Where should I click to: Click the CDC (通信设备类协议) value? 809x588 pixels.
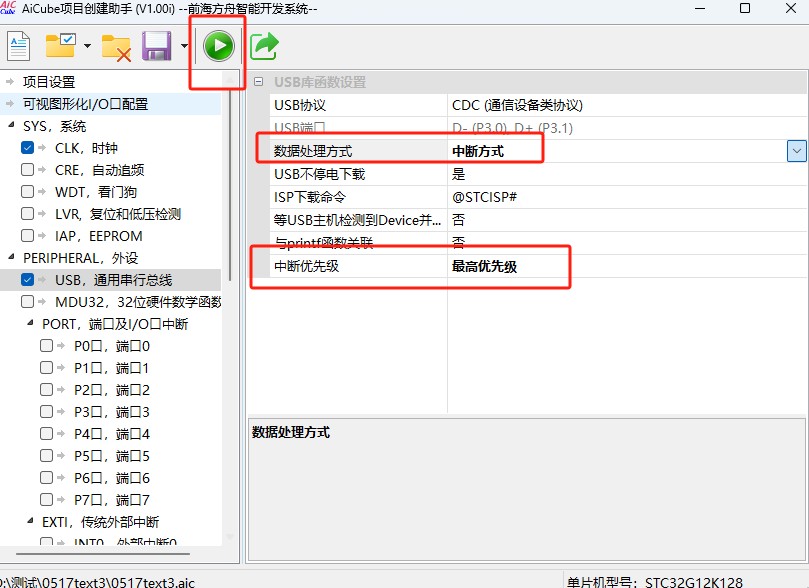517,105
